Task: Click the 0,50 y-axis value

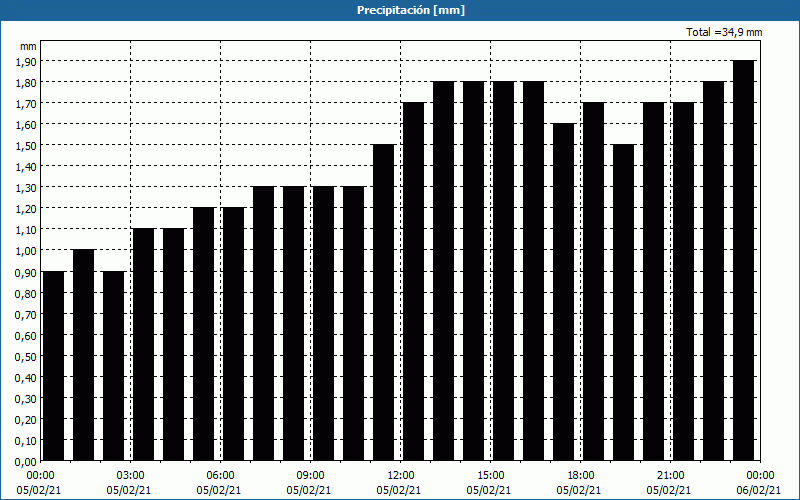Action: point(26,357)
